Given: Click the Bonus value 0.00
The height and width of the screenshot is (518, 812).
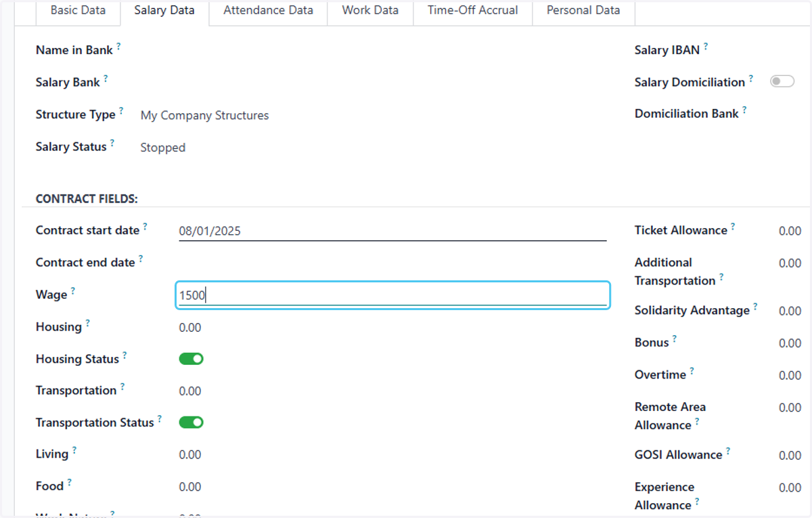Looking at the screenshot, I should tap(790, 343).
